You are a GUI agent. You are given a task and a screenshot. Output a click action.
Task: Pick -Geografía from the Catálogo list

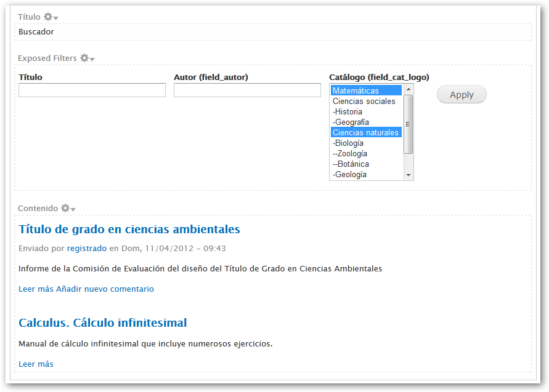366,122
